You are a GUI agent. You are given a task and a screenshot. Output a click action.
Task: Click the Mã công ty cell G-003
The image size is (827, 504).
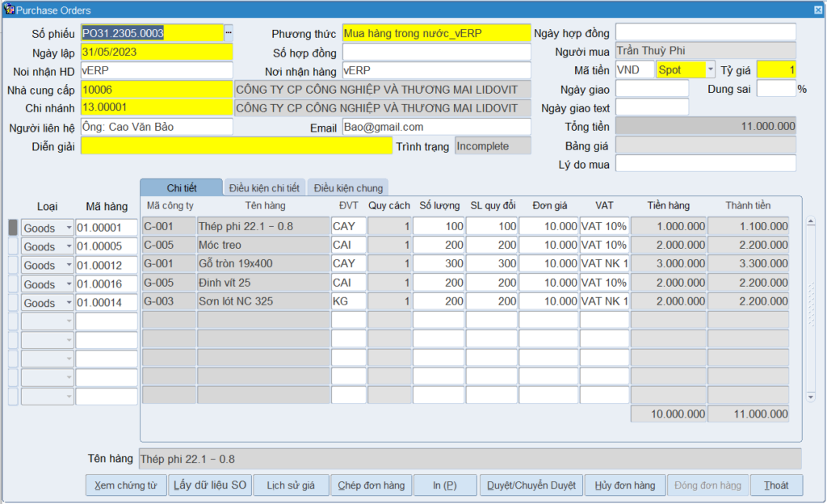pos(169,301)
